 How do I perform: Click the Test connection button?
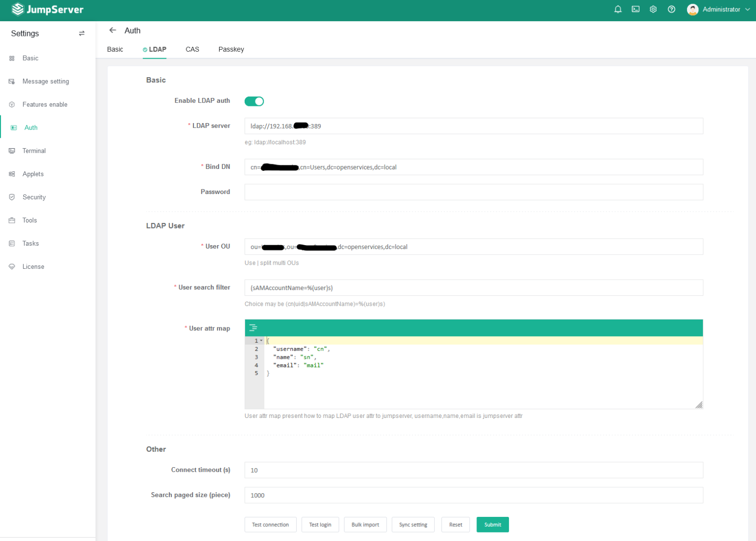(x=270, y=524)
